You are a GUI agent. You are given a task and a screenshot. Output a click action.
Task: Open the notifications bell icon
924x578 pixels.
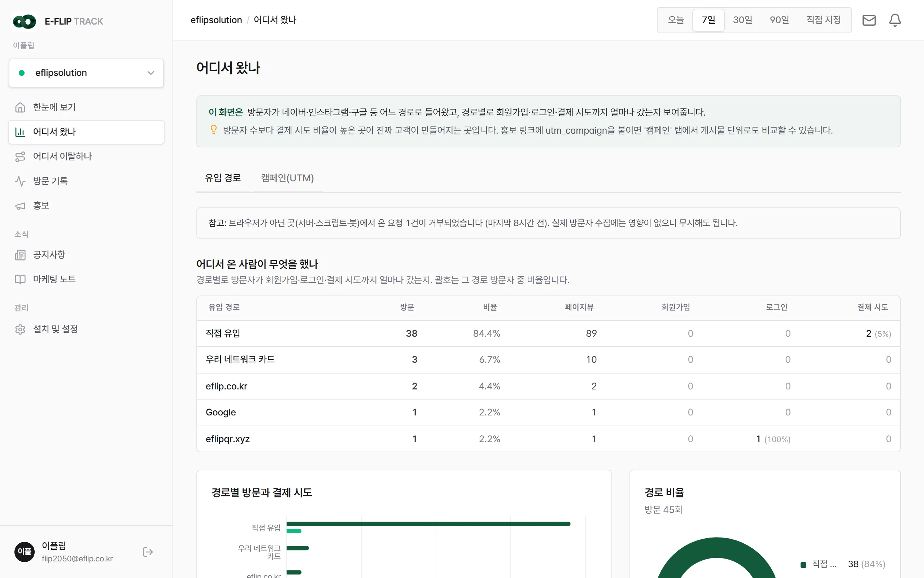click(x=895, y=20)
